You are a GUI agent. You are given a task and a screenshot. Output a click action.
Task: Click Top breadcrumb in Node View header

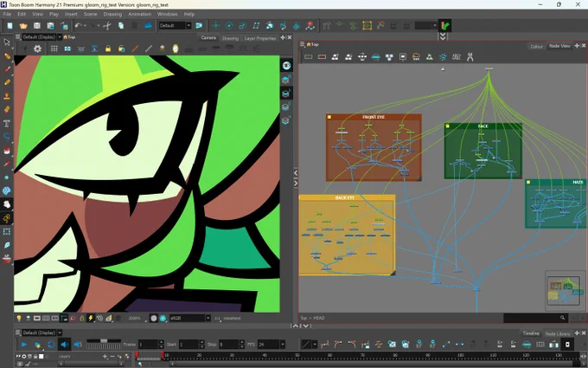coord(315,44)
